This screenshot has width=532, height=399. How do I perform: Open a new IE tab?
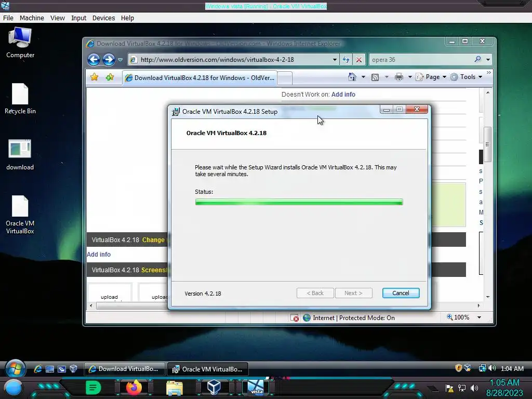pos(285,78)
